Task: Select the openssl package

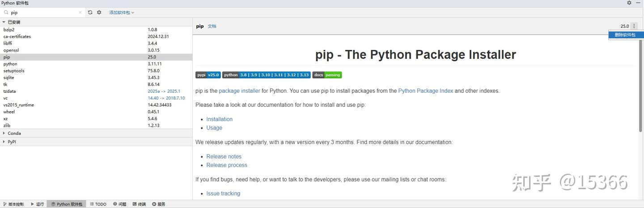Action: [x=96, y=50]
